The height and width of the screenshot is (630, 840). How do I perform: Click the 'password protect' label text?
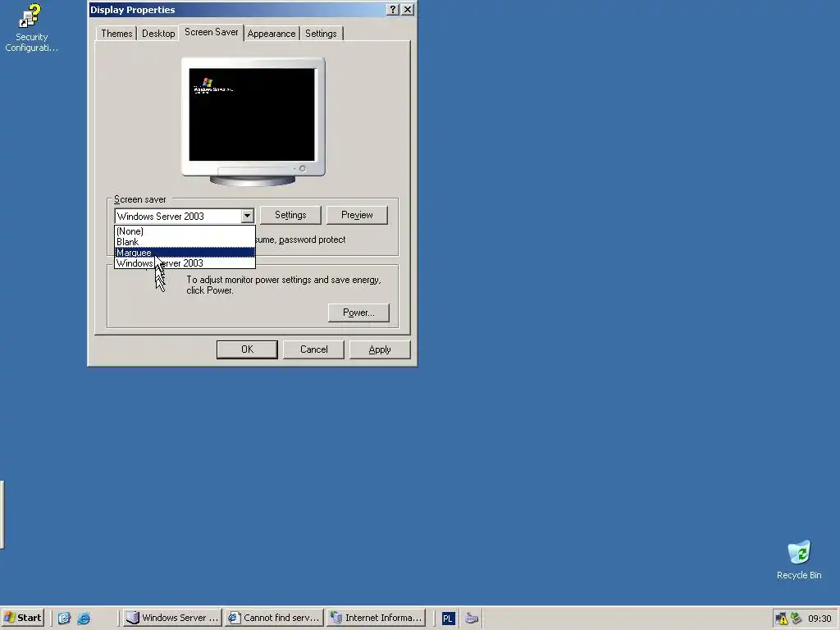pos(312,240)
